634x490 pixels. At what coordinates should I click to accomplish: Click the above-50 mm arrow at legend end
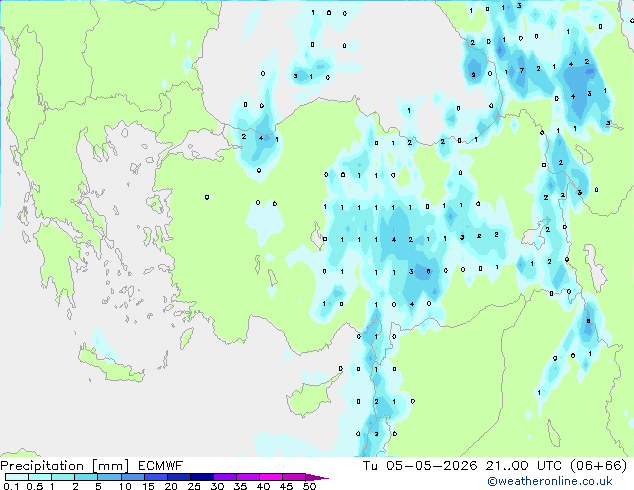click(x=317, y=477)
